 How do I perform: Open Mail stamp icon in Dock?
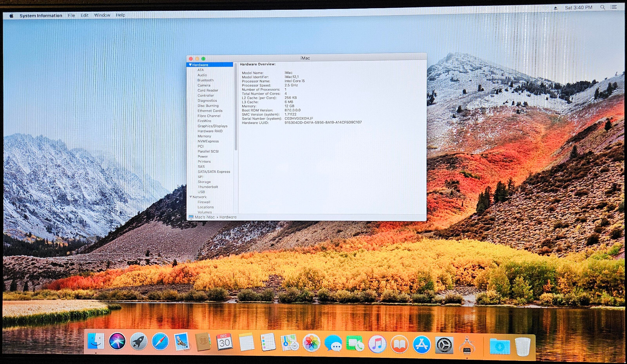[182, 342]
